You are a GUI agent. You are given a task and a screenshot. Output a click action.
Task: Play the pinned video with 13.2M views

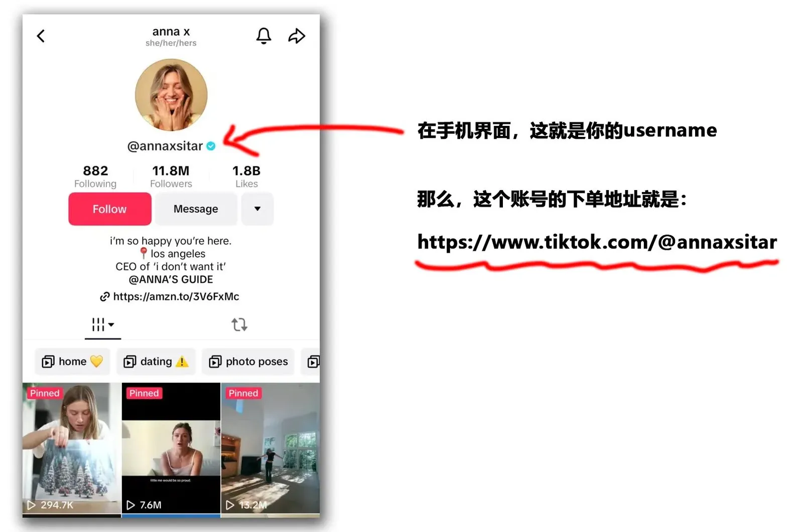pos(271,448)
